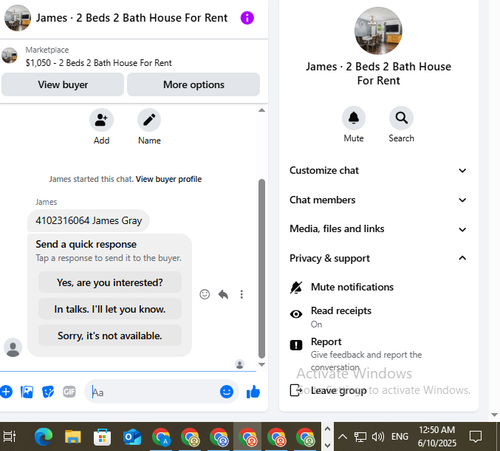
Task: Open Task View on taskbar
Action: click(10, 437)
